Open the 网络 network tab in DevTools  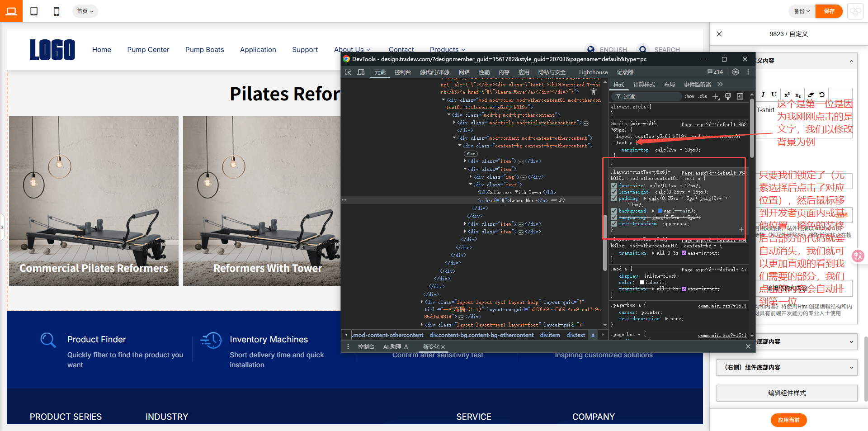pos(464,72)
